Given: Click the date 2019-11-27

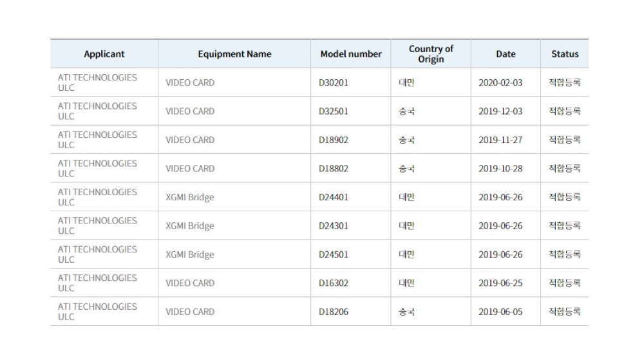Looking at the screenshot, I should coord(500,140).
